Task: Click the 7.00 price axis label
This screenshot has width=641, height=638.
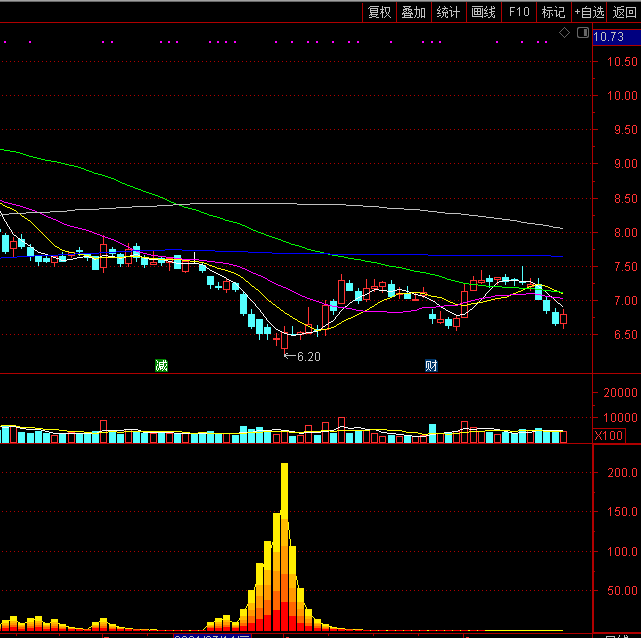Action: pyautogui.click(x=625, y=301)
